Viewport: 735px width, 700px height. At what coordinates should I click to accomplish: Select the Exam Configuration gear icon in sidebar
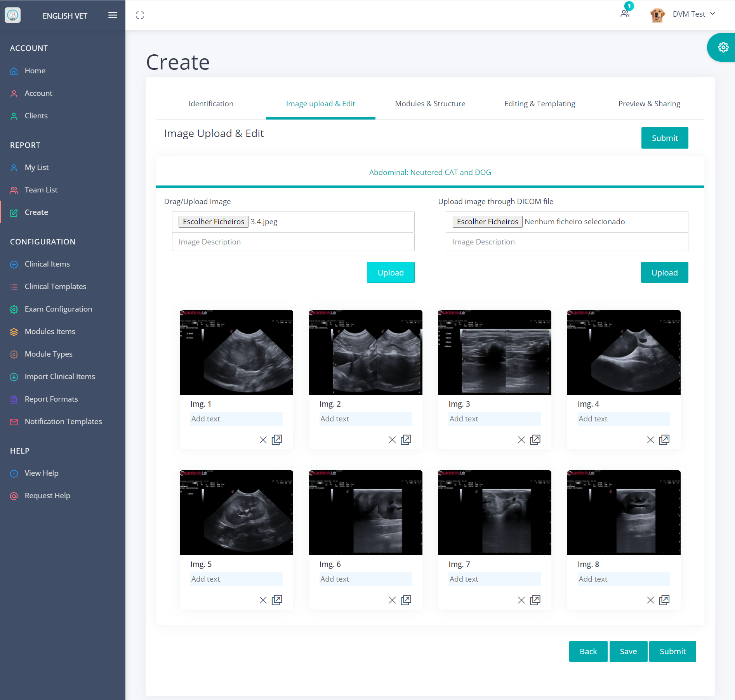pyautogui.click(x=14, y=309)
